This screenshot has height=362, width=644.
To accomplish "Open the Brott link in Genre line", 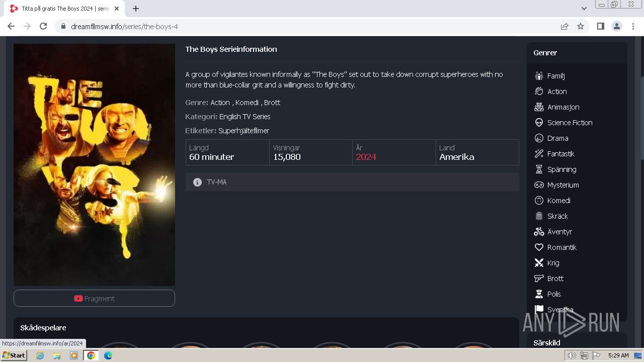I will [x=272, y=103].
